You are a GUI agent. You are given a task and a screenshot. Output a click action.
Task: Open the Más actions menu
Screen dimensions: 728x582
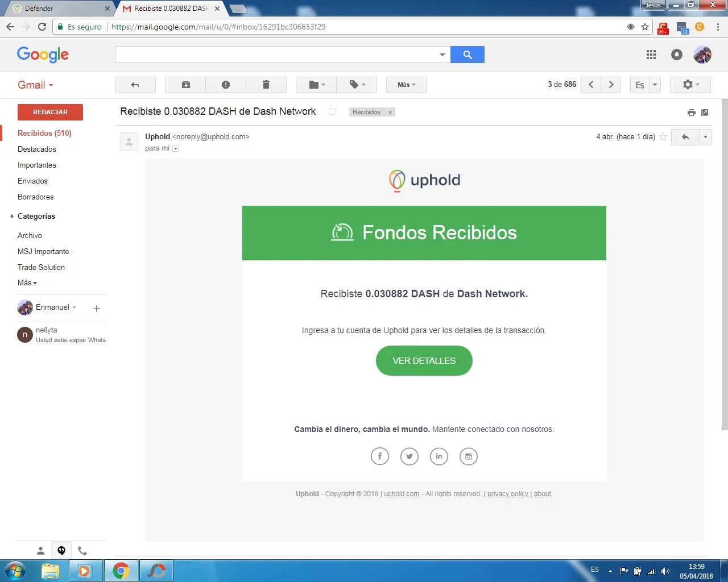tap(407, 85)
